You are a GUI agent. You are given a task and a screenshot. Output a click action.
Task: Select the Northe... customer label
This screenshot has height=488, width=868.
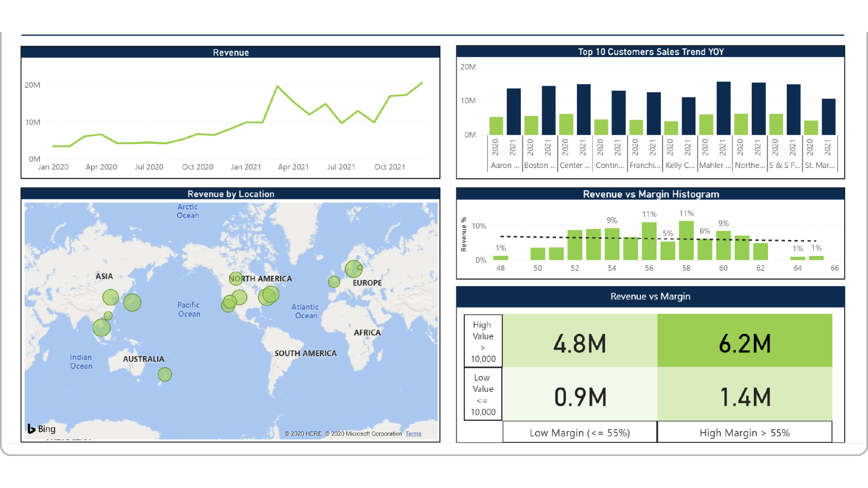coord(750,165)
